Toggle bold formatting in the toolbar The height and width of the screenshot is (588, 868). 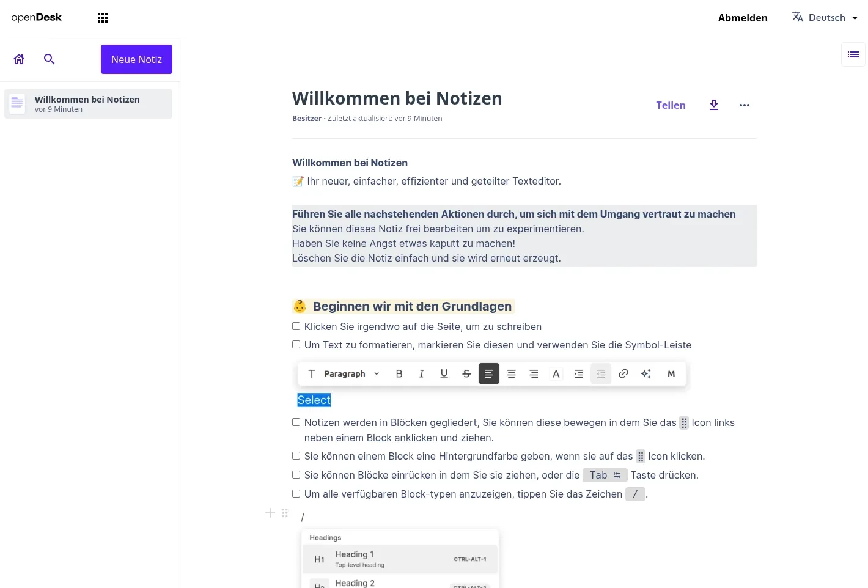tap(399, 373)
